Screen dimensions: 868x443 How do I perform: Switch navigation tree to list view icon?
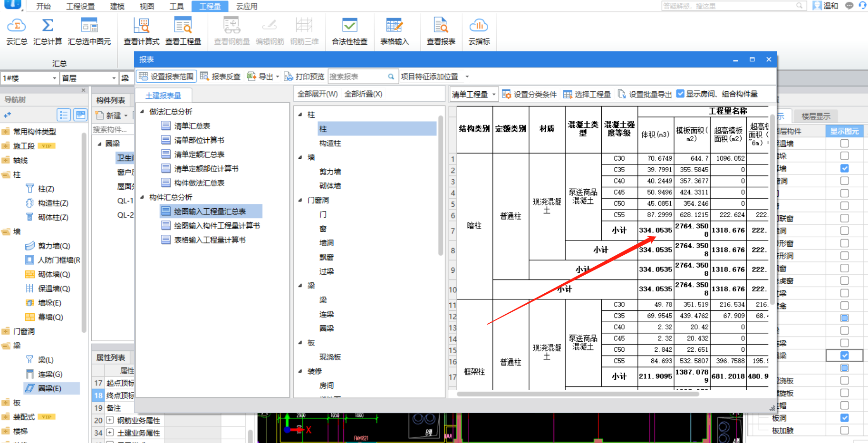click(x=64, y=115)
